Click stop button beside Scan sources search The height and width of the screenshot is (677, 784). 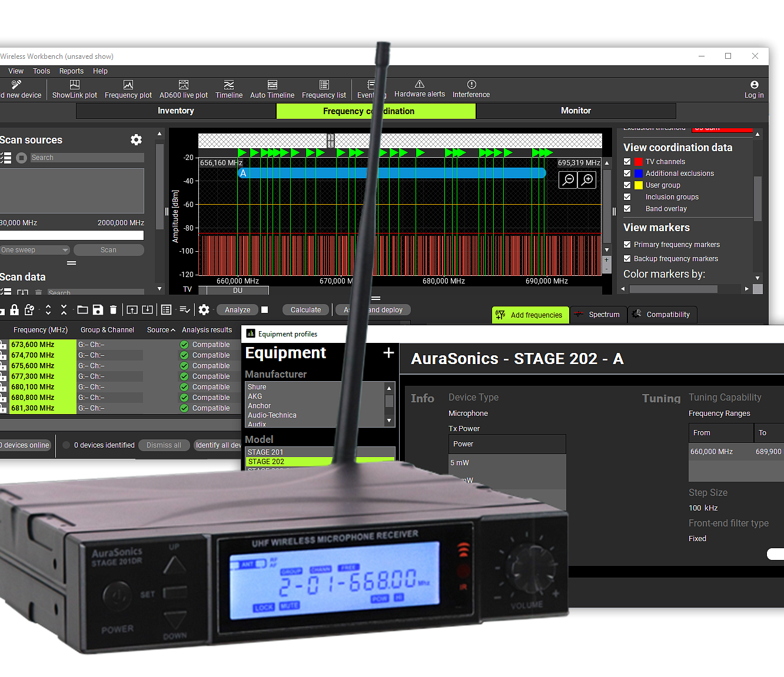coord(22,158)
